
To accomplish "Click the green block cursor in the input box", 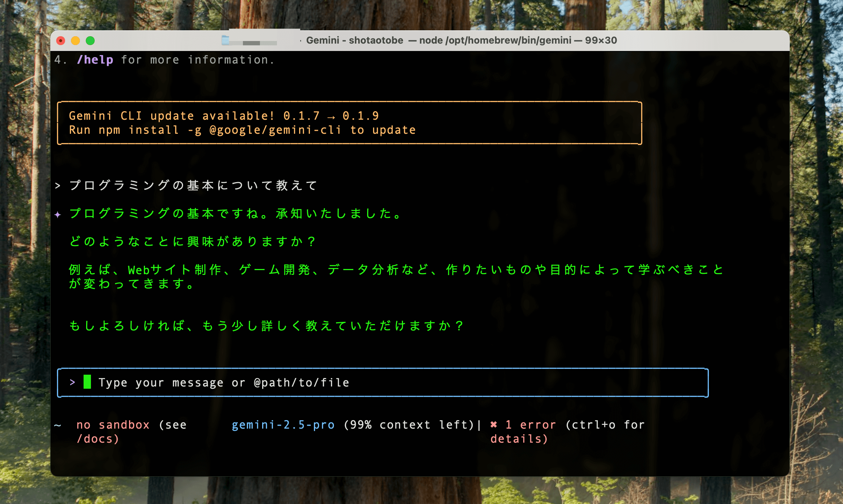I will coord(87,382).
